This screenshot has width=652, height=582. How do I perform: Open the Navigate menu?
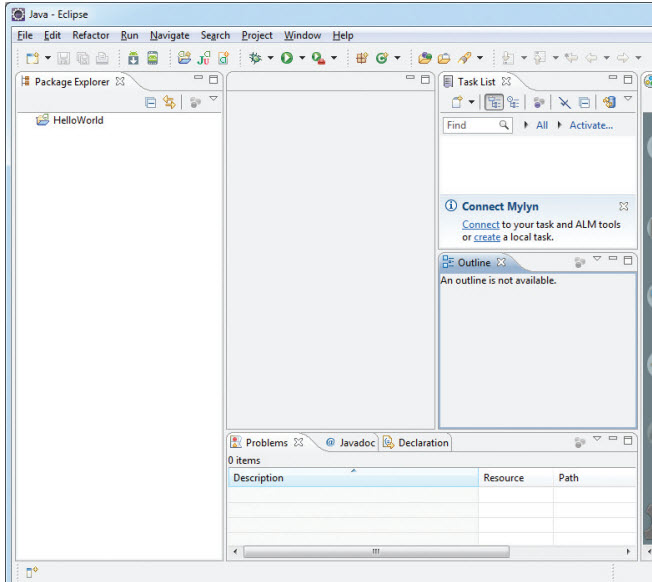(x=170, y=36)
